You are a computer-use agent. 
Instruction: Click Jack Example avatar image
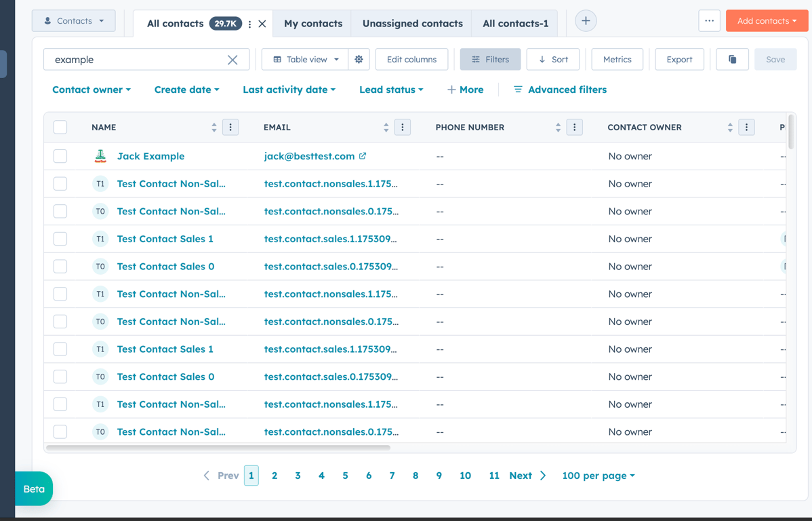click(x=100, y=156)
